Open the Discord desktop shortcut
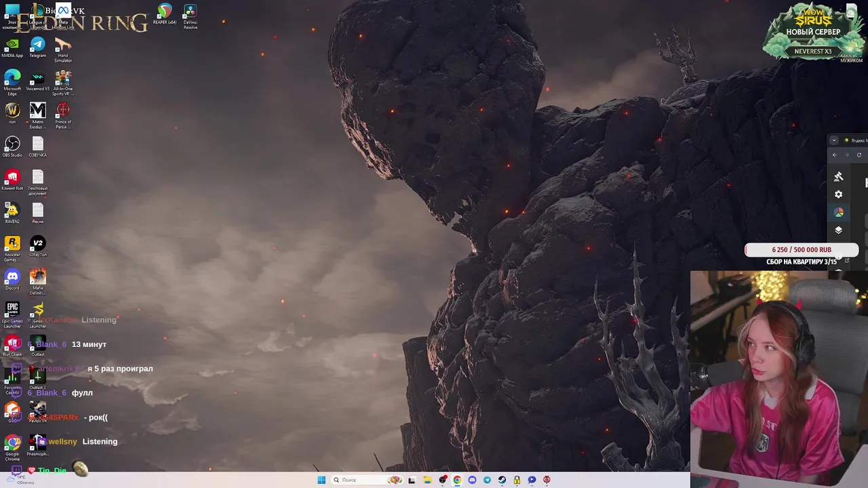 click(x=12, y=279)
